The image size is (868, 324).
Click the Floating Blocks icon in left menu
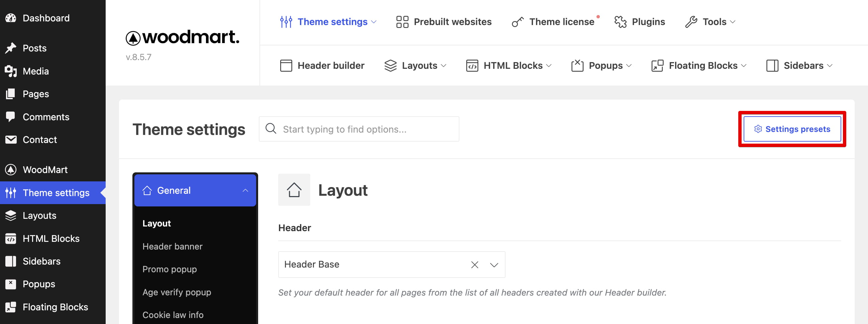pyautogui.click(x=11, y=307)
